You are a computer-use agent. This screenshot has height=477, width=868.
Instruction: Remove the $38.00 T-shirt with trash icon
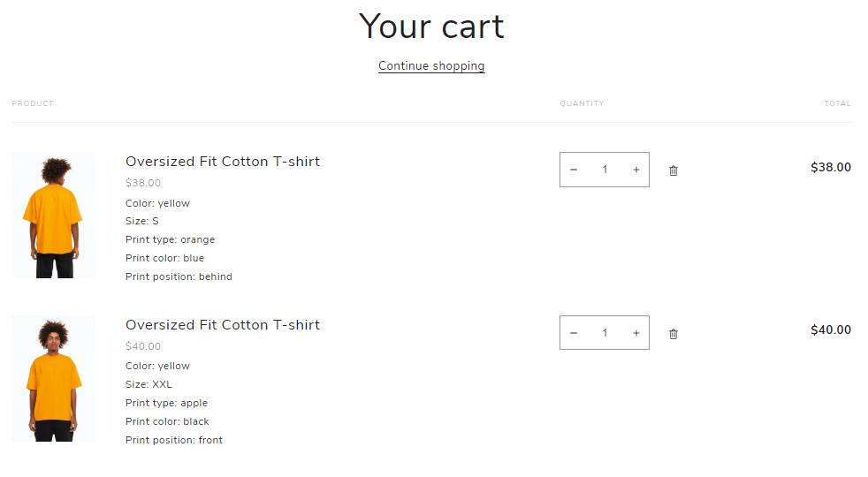pos(674,170)
